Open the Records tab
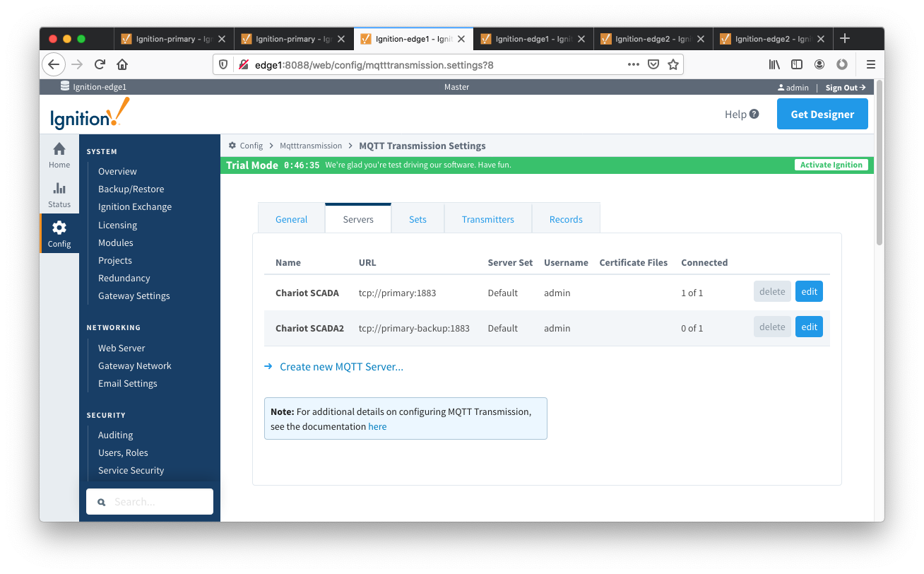The height and width of the screenshot is (574, 924). click(x=566, y=219)
